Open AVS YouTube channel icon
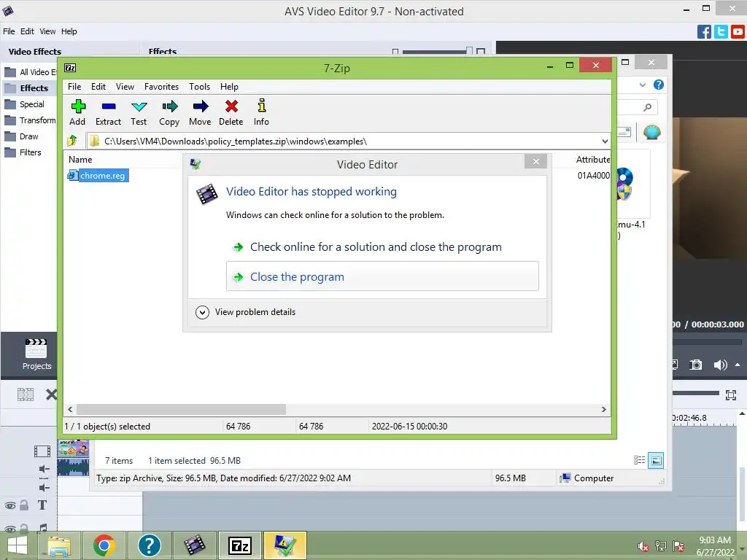747x560 pixels. pyautogui.click(x=738, y=32)
